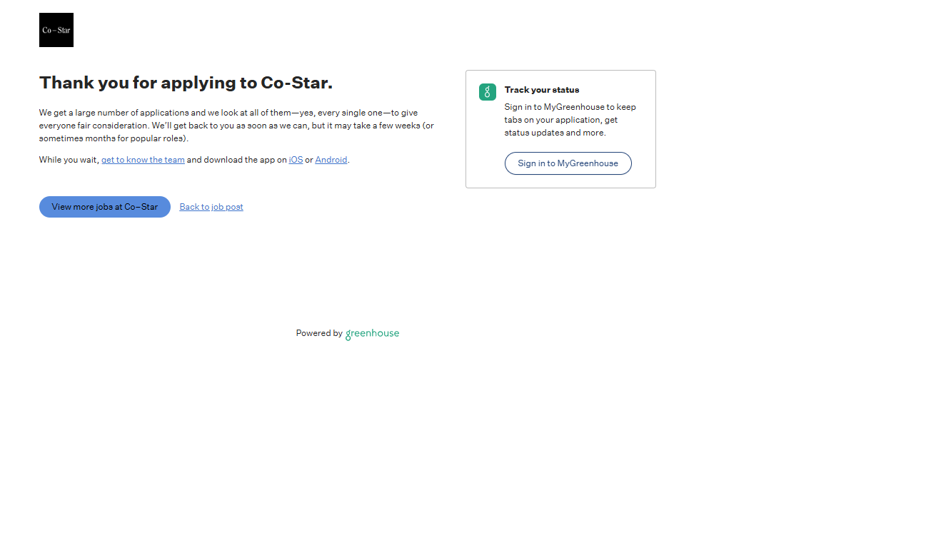Click the Co-Star logo
Viewport: 926px width, 560px height.
(56, 30)
